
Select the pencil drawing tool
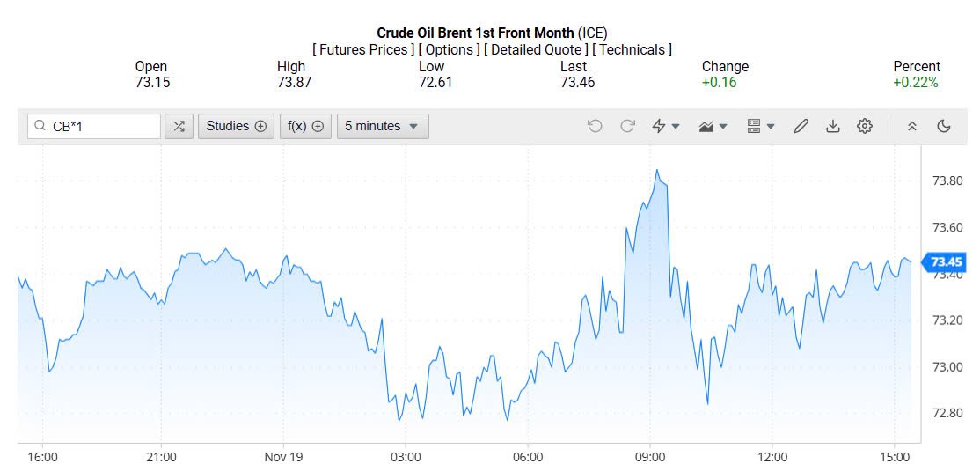(801, 126)
